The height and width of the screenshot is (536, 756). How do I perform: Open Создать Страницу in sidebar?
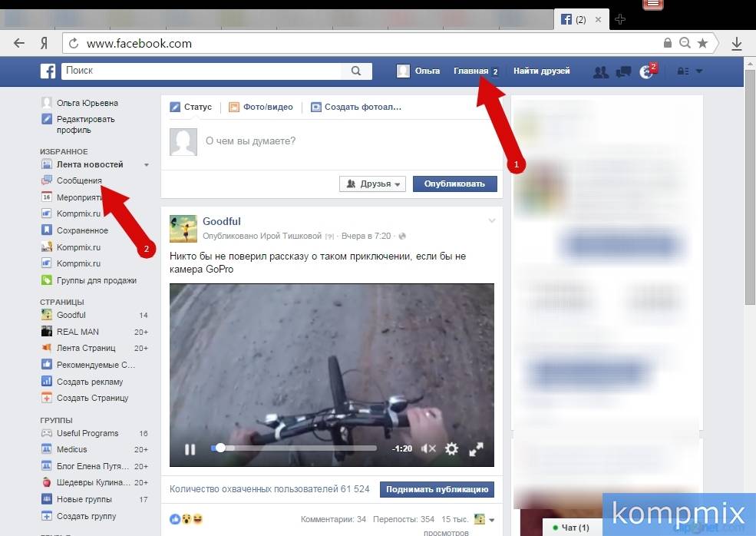pyautogui.click(x=85, y=398)
